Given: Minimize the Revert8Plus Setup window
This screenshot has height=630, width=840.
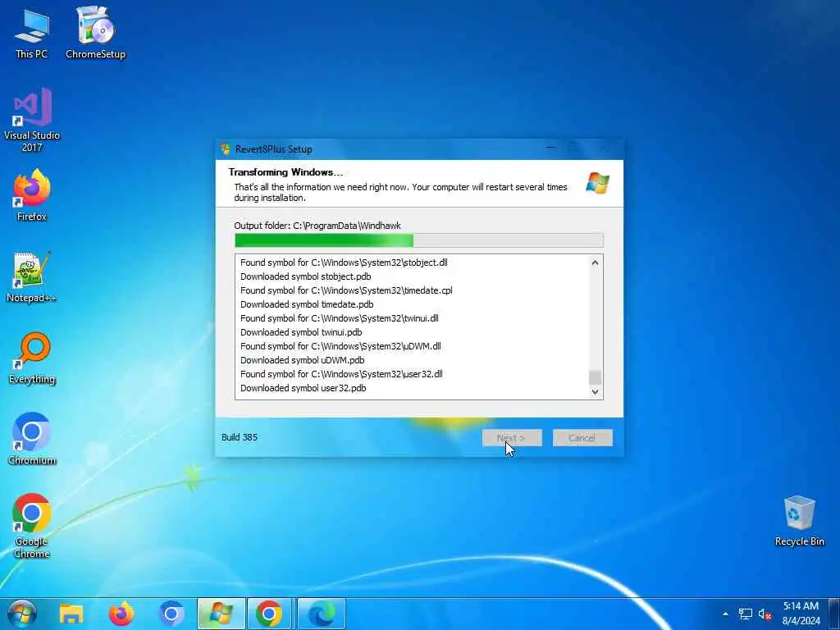Looking at the screenshot, I should [x=550, y=148].
